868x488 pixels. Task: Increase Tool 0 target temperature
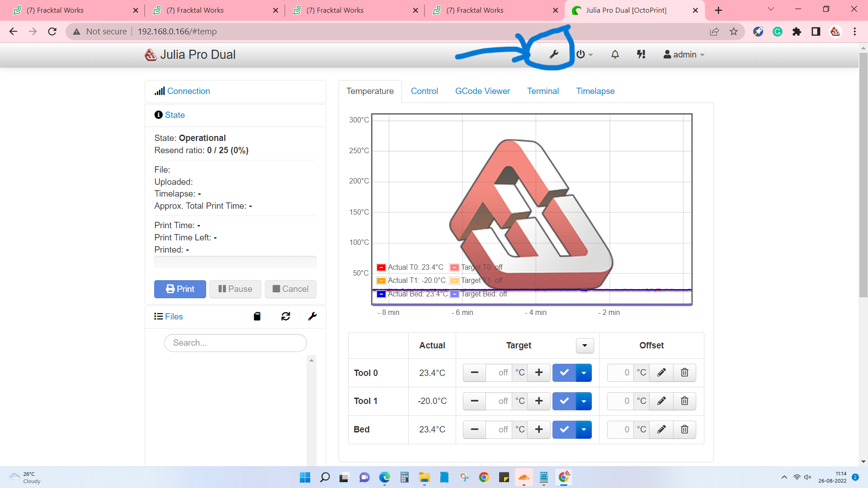[x=539, y=373]
